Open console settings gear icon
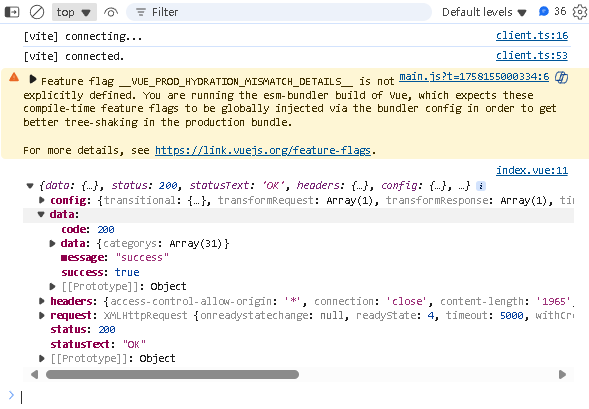The width and height of the screenshot is (589, 409). click(580, 12)
